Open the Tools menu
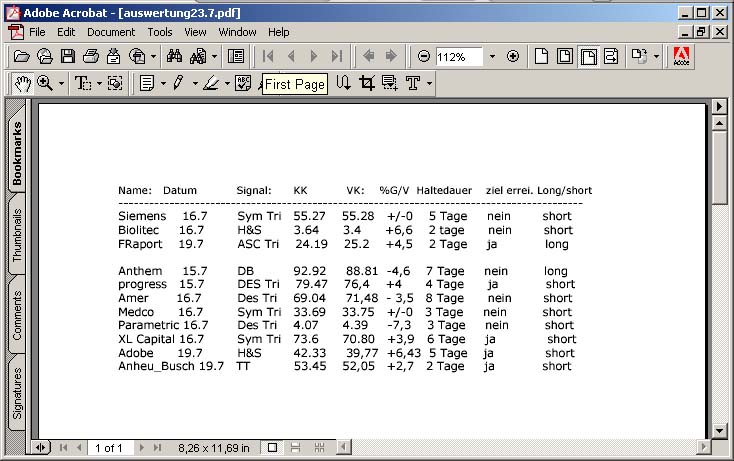 160,32
